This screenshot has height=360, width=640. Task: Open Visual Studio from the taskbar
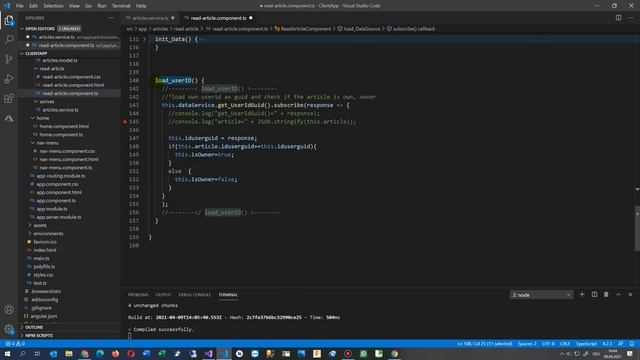coord(209,353)
